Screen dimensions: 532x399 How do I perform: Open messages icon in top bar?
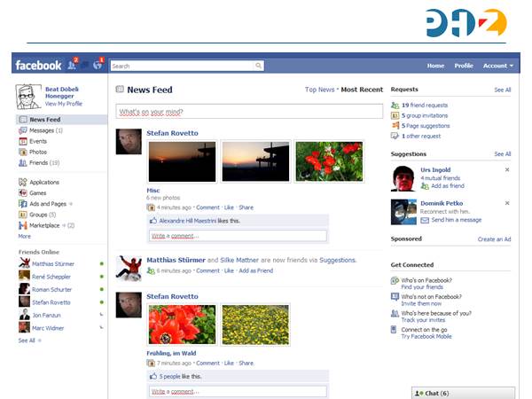84,65
